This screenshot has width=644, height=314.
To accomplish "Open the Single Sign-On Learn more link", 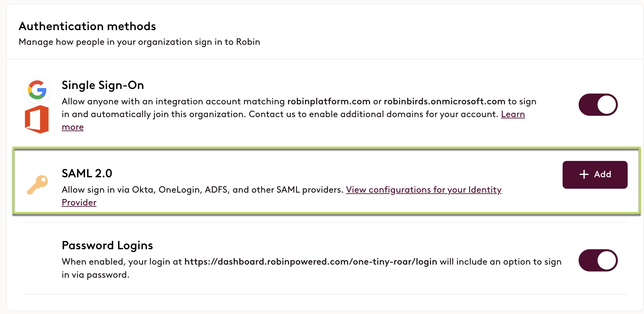I will click(513, 114).
